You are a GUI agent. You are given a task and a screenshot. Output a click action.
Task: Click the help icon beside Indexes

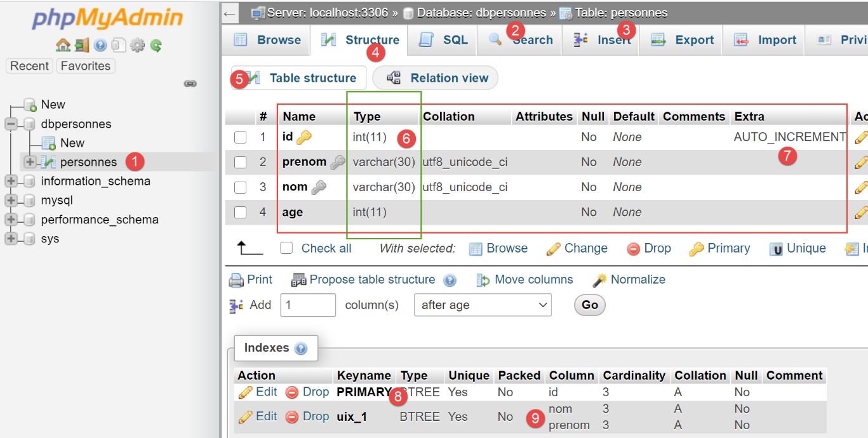[301, 348]
